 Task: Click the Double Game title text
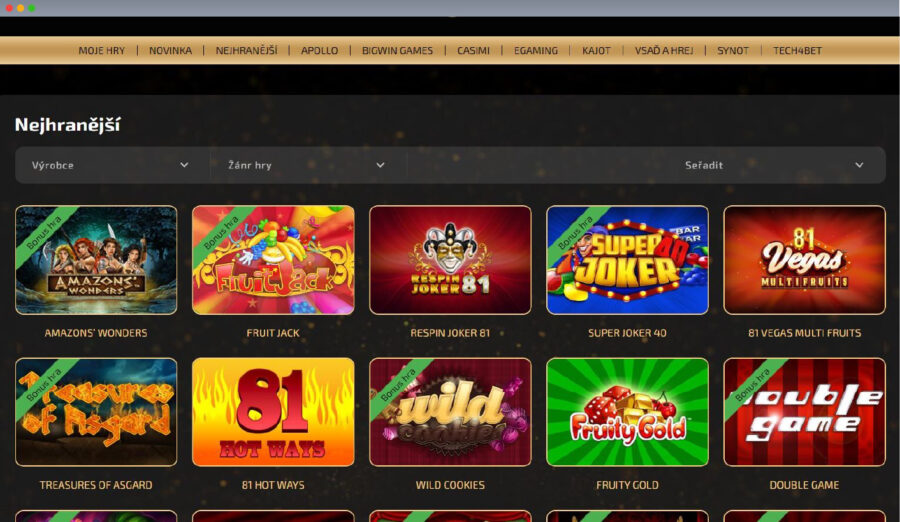[x=804, y=485]
